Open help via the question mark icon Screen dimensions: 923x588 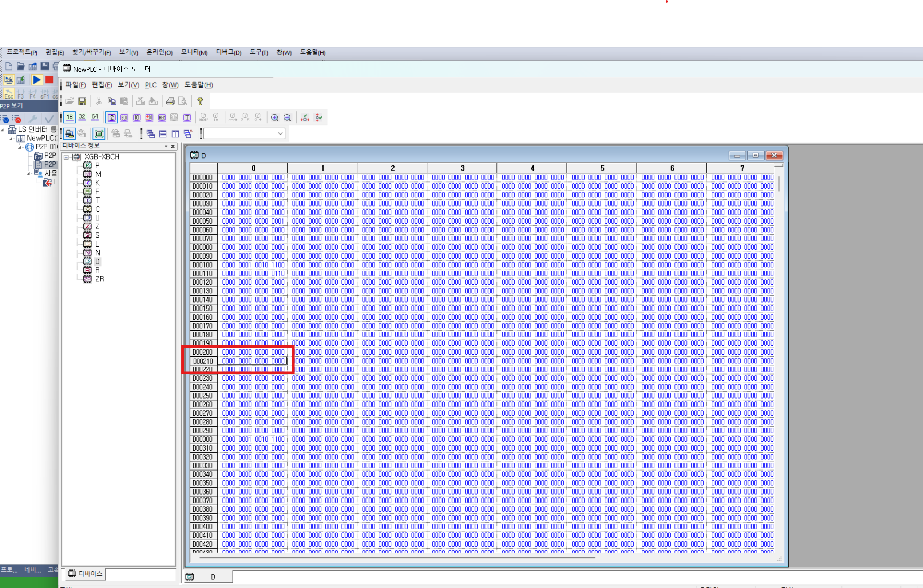[199, 101]
